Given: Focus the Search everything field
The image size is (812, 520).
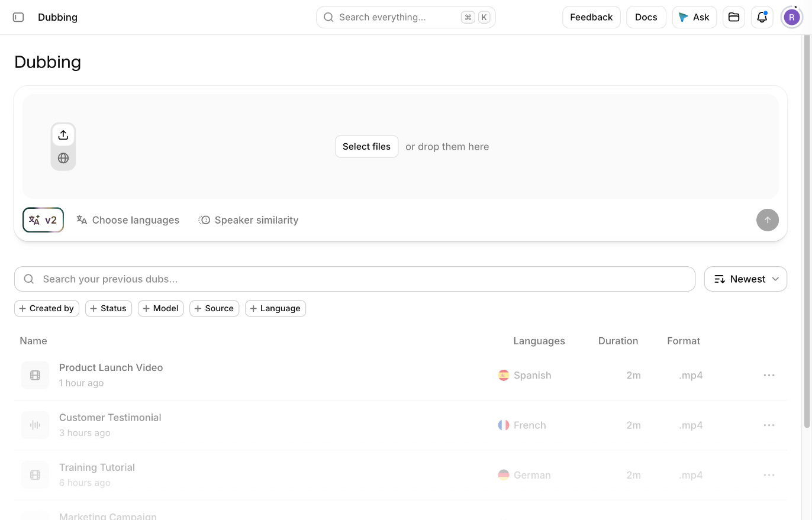Looking at the screenshot, I should tap(406, 17).
